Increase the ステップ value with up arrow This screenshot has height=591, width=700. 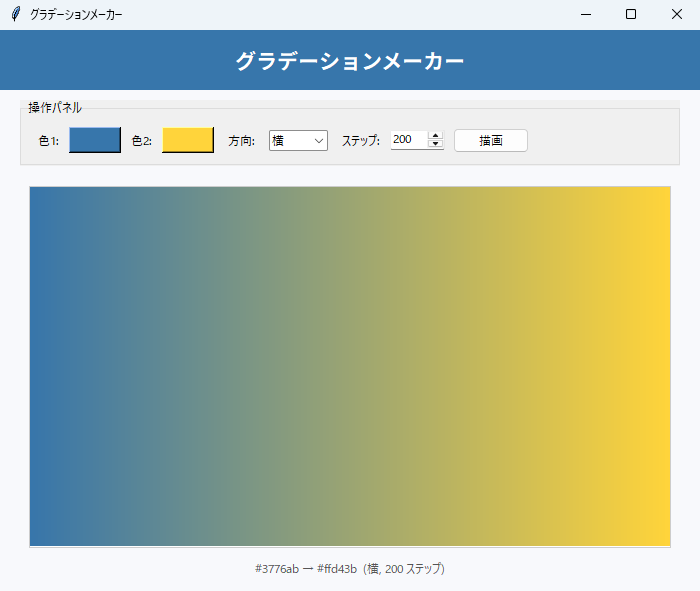point(435,136)
